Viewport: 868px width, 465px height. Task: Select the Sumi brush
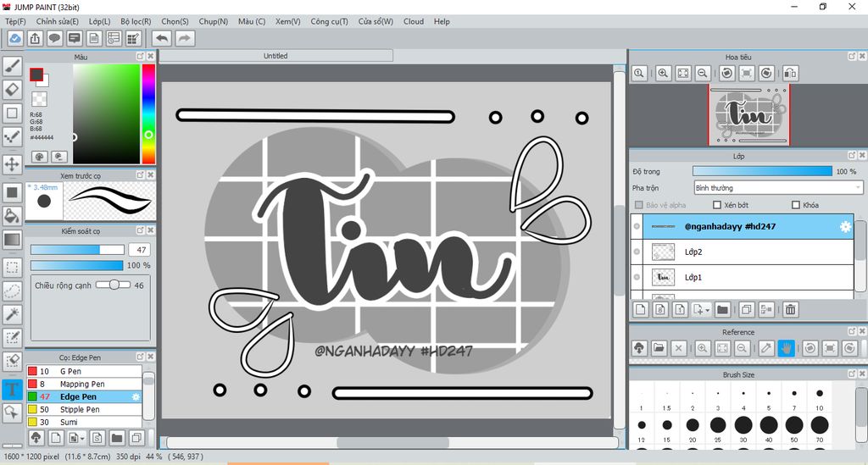click(x=84, y=423)
